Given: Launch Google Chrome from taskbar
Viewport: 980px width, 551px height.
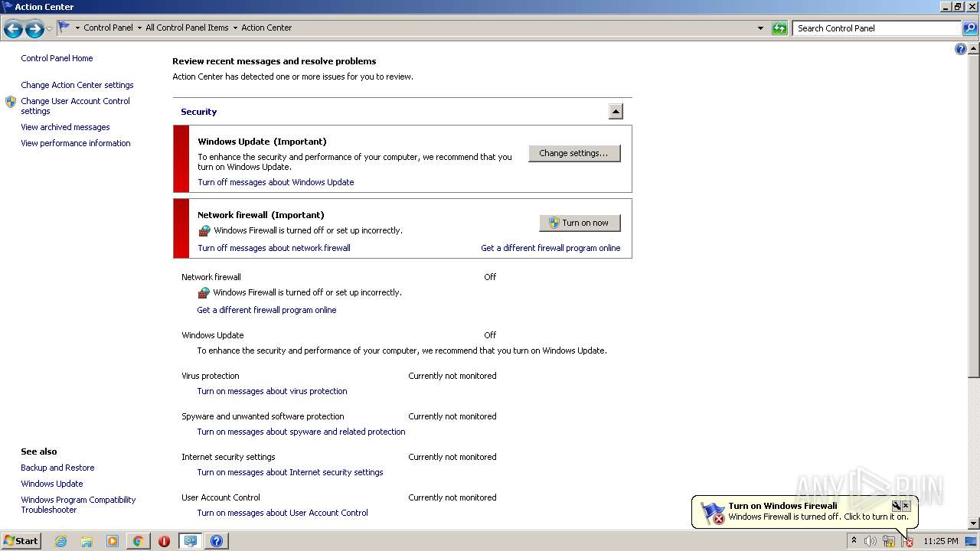Looking at the screenshot, I should [139, 541].
